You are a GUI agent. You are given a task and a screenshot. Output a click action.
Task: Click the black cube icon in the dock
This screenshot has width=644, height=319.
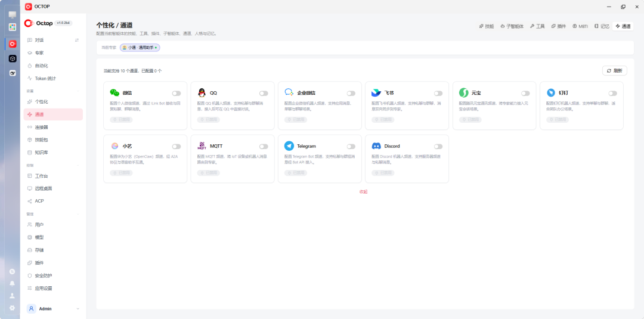point(13,58)
